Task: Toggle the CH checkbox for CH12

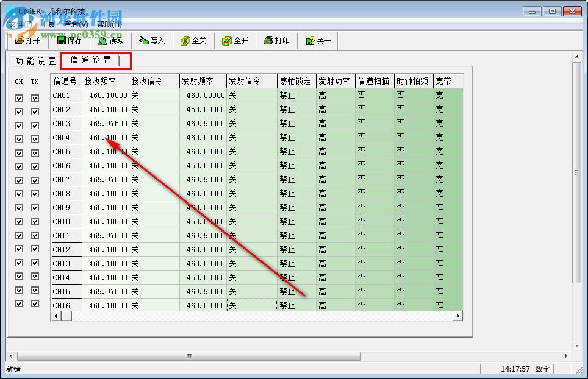Action: [19, 249]
